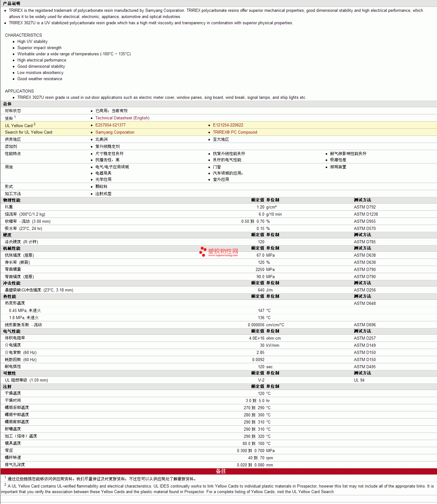
Task: Click the 'UL Yellow Card' row label
Action: pyautogui.click(x=19, y=126)
